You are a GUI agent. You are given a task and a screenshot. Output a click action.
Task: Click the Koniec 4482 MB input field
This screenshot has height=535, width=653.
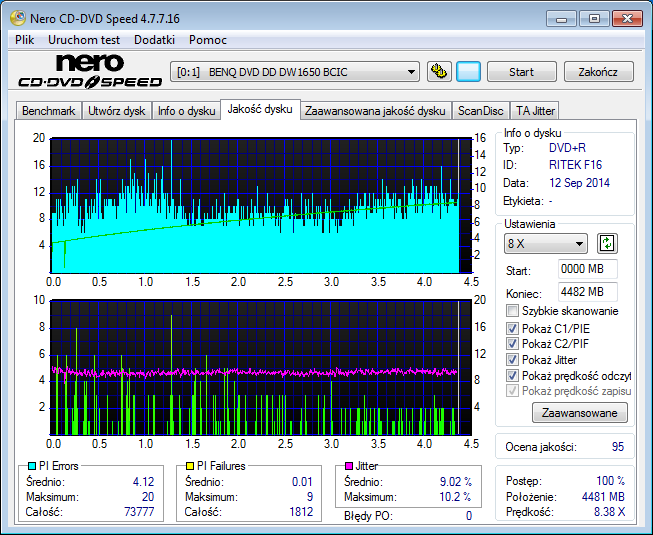click(x=588, y=292)
